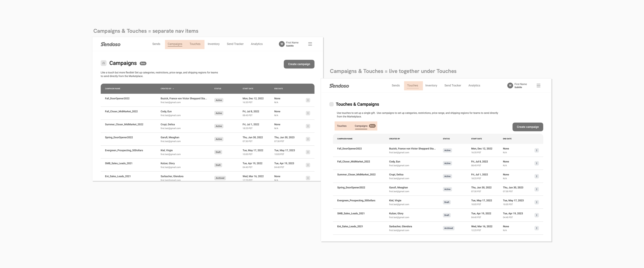This screenshot has width=644, height=268.
Task: Open row menu for Spring_DoorOpener2022 in left table
Action: click(308, 139)
